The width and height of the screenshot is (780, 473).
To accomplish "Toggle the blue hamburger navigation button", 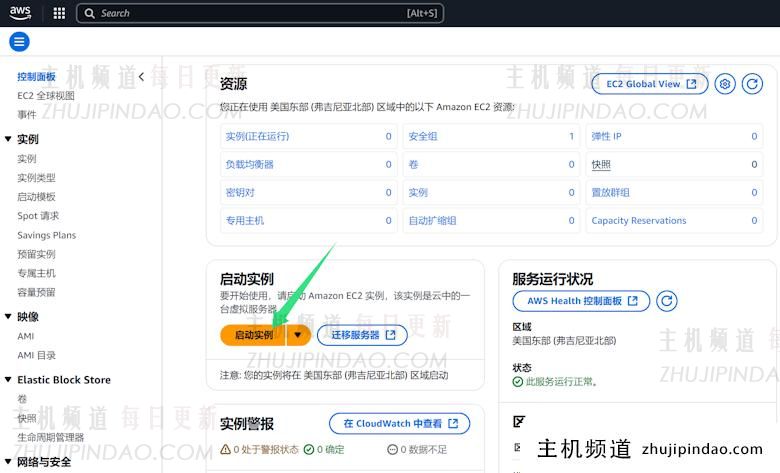I will [19, 42].
